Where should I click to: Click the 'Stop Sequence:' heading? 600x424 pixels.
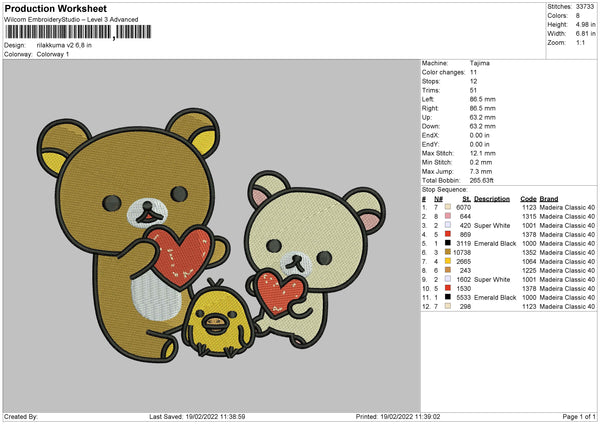(445, 190)
